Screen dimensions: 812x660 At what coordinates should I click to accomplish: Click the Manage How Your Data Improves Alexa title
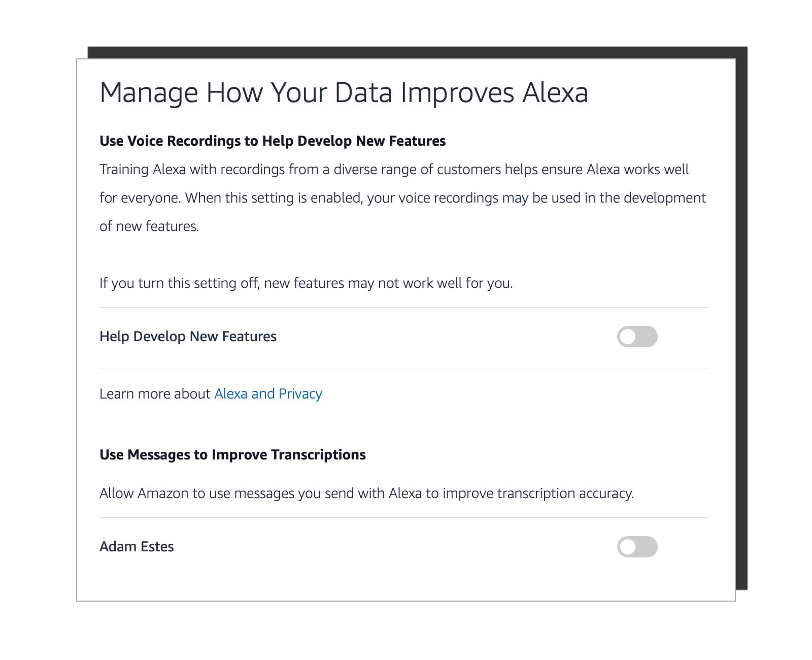click(x=344, y=93)
